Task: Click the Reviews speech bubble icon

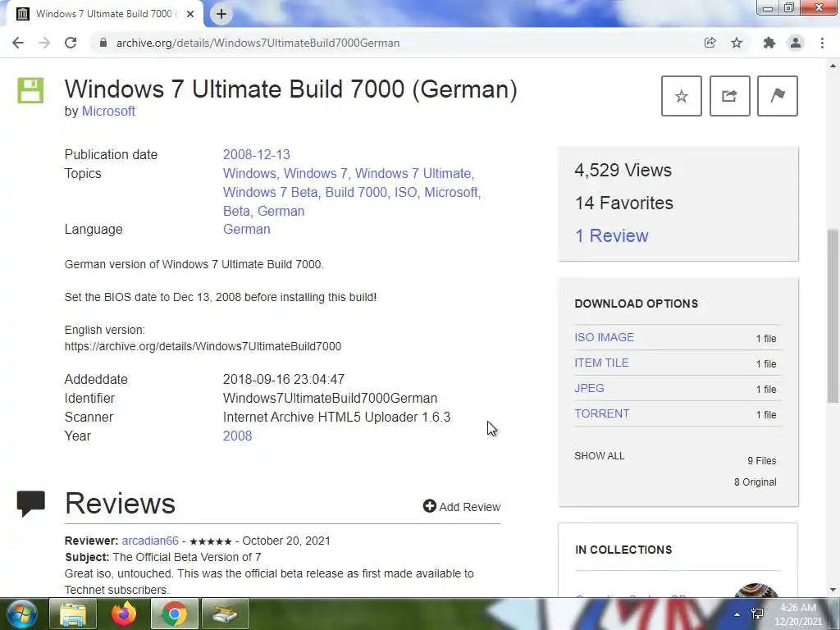Action: (30, 504)
